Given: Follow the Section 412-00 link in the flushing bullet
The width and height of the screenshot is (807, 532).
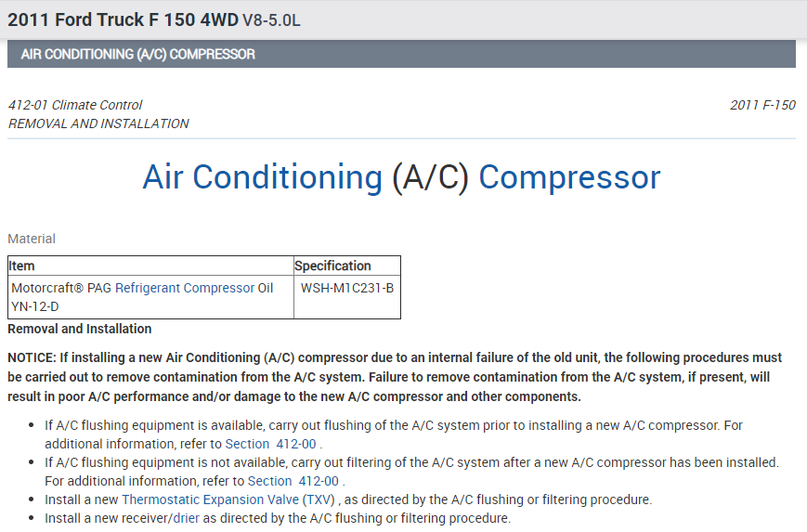Looking at the screenshot, I should (x=272, y=444).
